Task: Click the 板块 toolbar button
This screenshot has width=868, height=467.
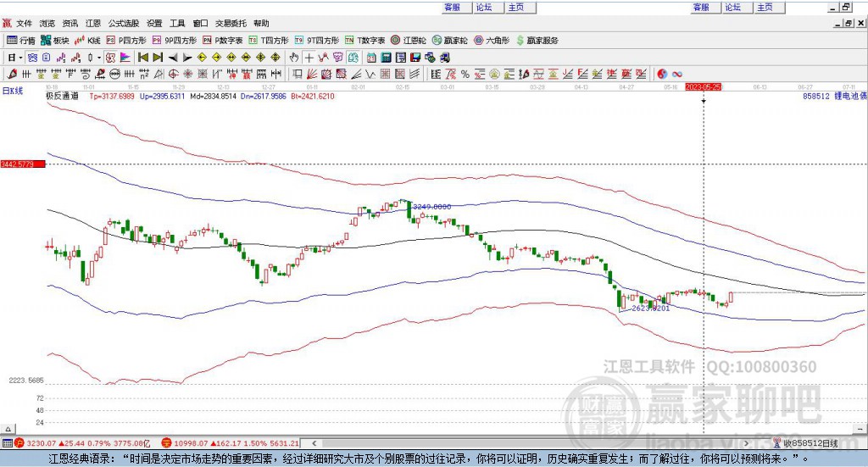Action: [55, 41]
